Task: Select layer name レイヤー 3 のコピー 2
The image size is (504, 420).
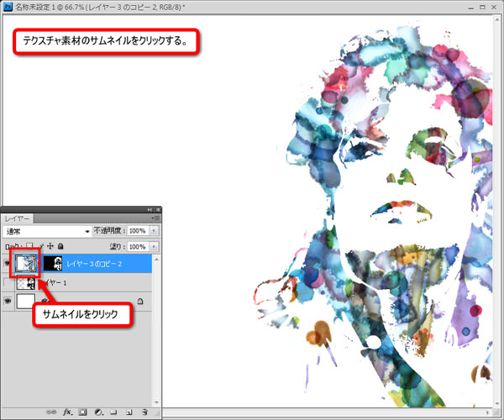Action: coord(94,264)
